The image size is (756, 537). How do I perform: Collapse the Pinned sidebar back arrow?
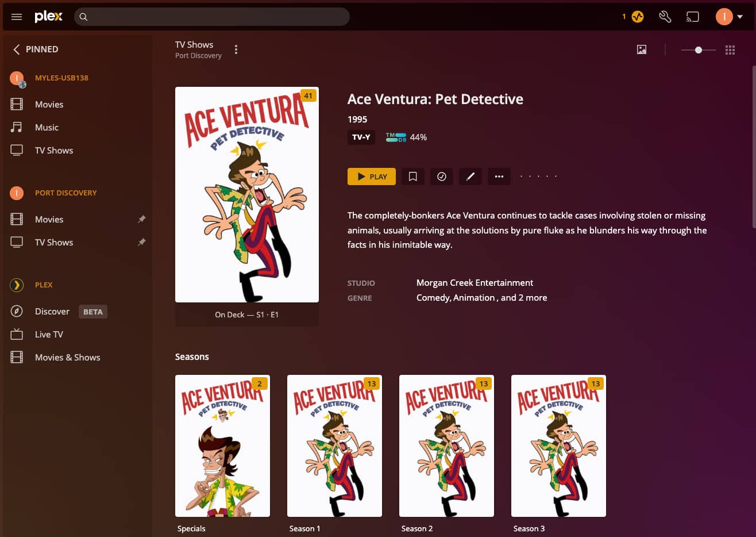[16, 49]
